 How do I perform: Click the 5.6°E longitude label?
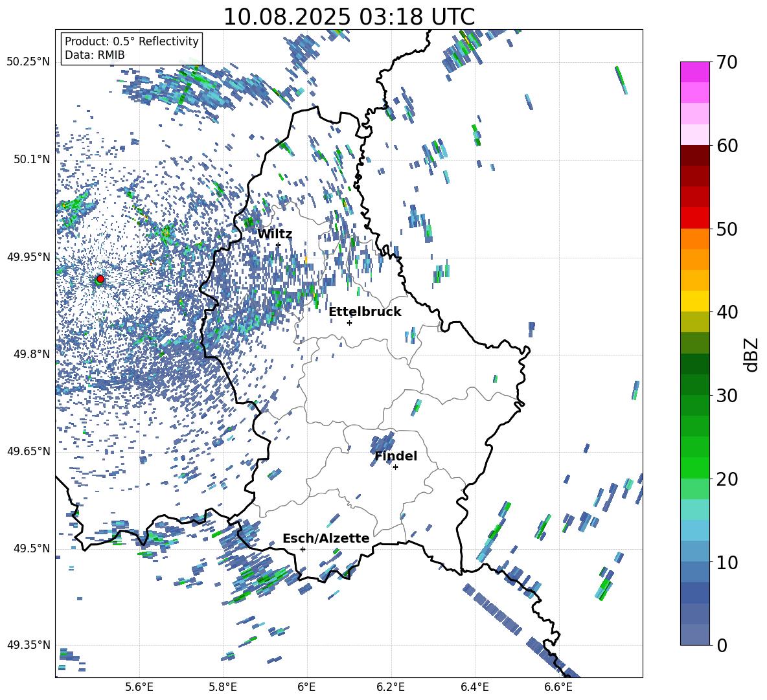(x=139, y=687)
